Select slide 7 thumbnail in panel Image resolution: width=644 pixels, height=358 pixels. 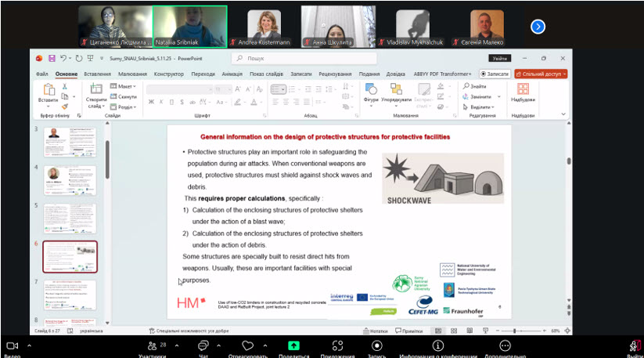(70, 295)
